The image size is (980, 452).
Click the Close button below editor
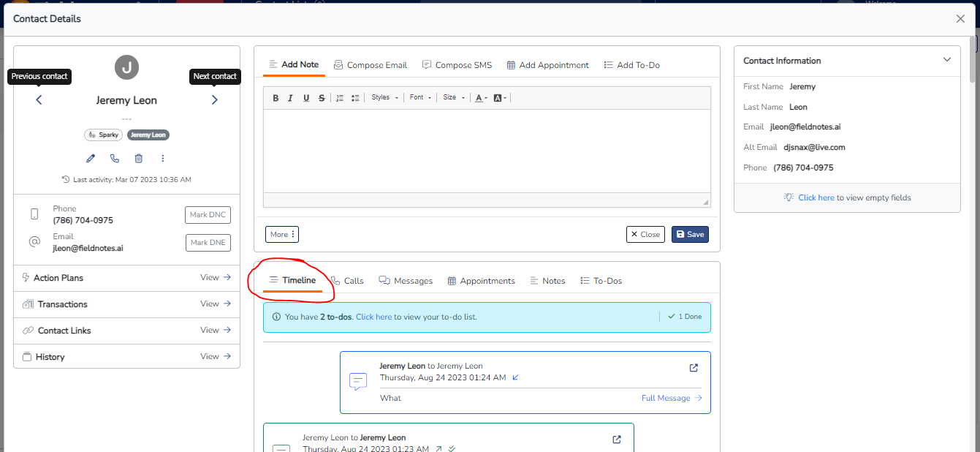(x=645, y=234)
